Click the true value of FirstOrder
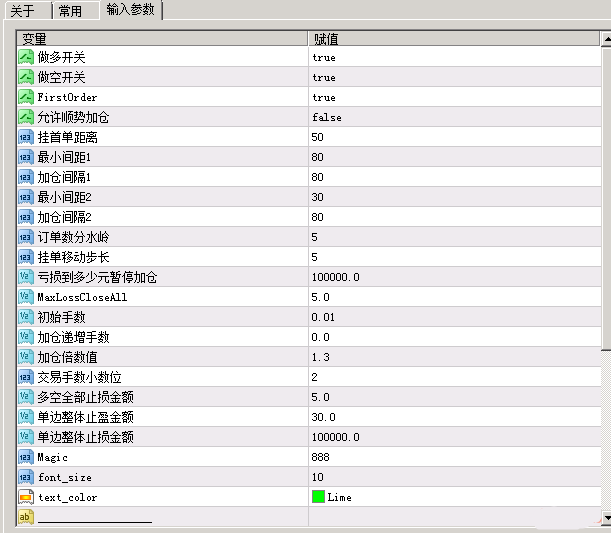 pos(324,97)
